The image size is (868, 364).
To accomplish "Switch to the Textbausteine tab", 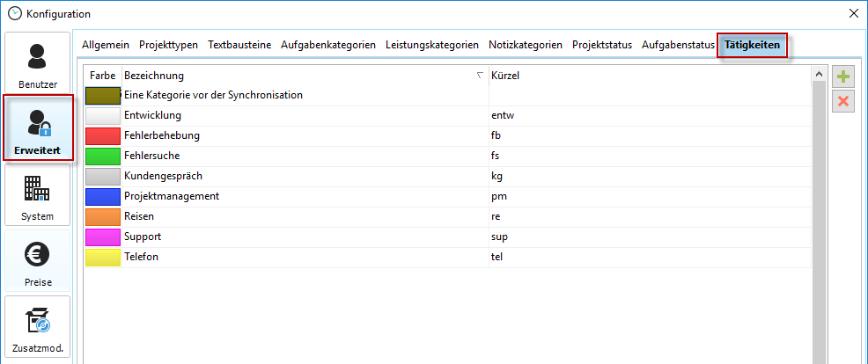I will pyautogui.click(x=239, y=45).
